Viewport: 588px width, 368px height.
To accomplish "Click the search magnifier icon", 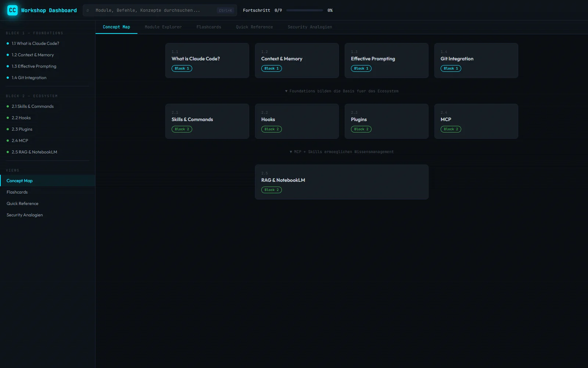I will click(88, 10).
